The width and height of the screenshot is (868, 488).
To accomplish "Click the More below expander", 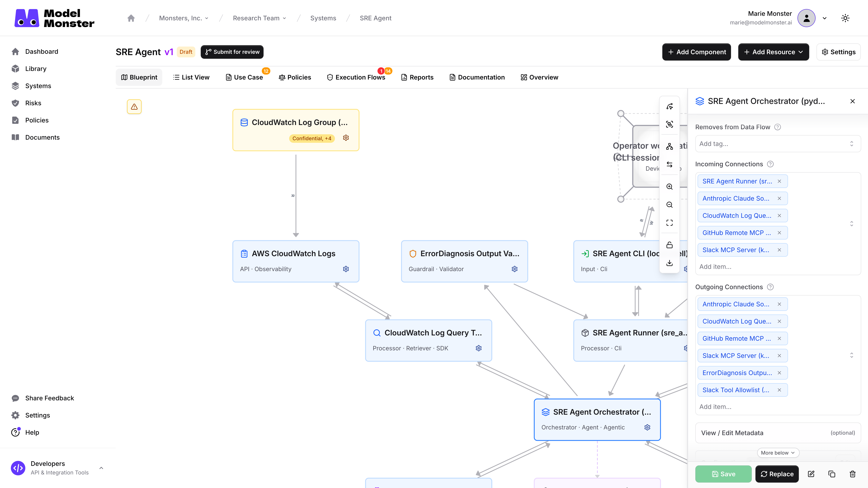I will tap(778, 453).
